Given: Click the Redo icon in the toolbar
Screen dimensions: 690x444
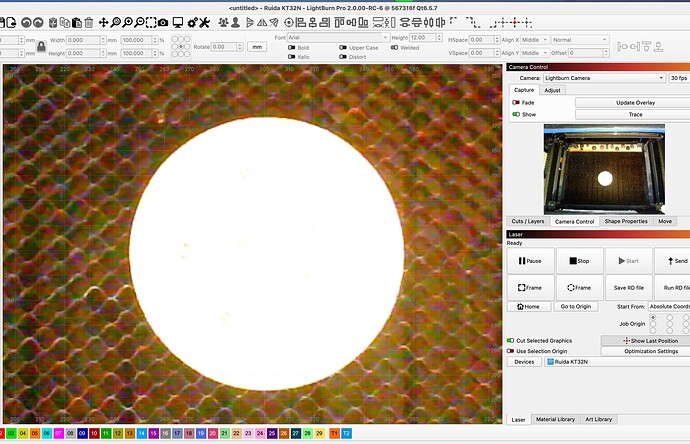Looking at the screenshot, I should coord(38,22).
